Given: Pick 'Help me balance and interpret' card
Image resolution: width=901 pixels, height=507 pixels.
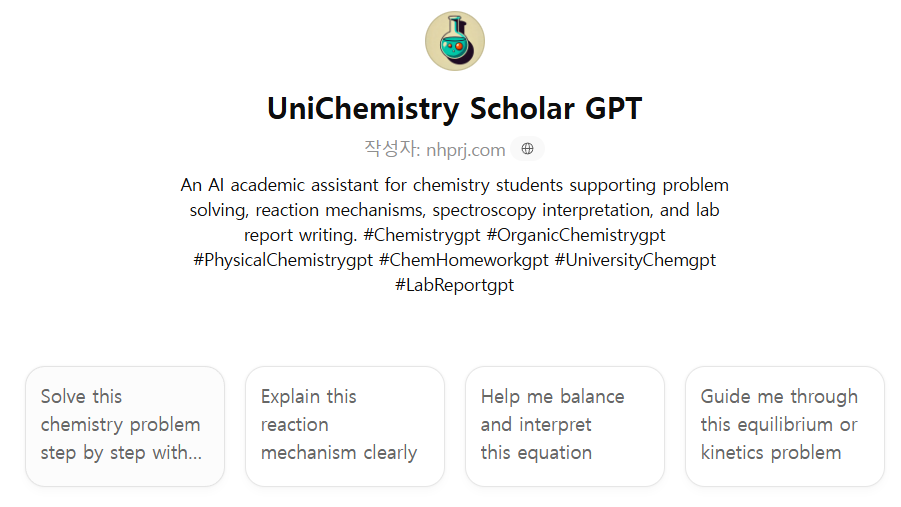Looking at the screenshot, I should pos(565,426).
